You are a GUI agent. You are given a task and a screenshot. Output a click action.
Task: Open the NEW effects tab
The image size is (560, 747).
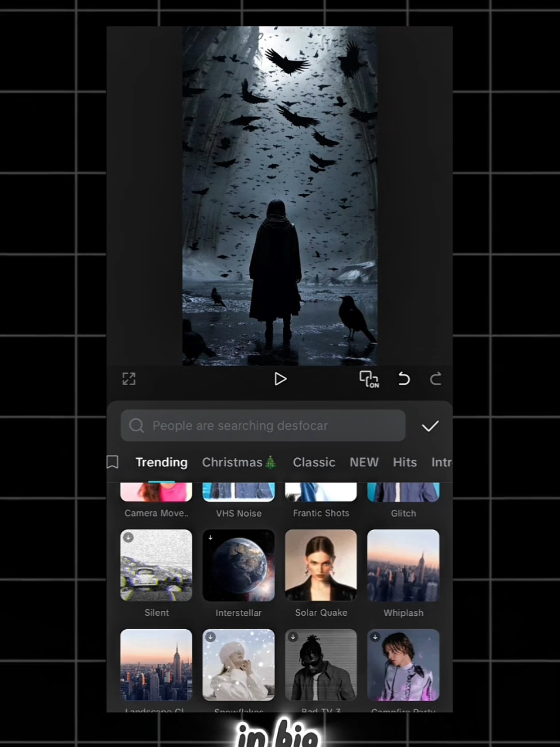point(364,462)
